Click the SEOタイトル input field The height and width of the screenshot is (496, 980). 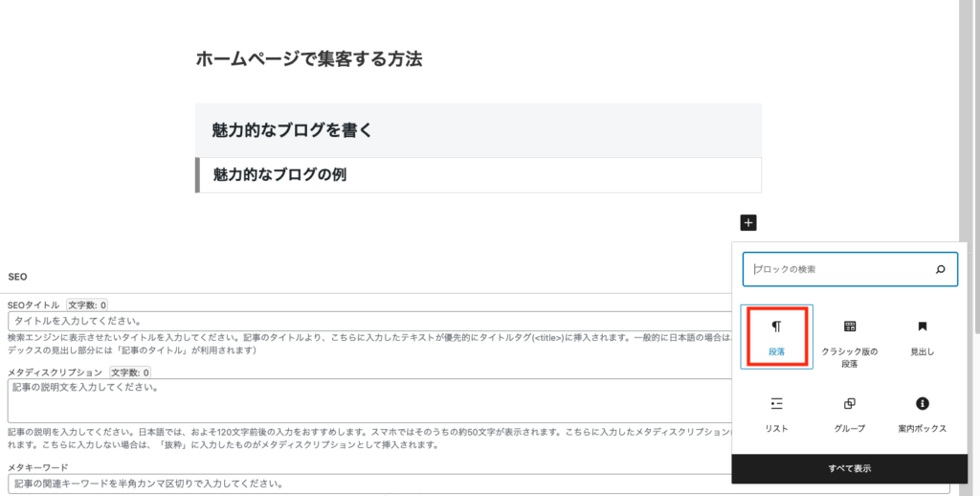370,321
